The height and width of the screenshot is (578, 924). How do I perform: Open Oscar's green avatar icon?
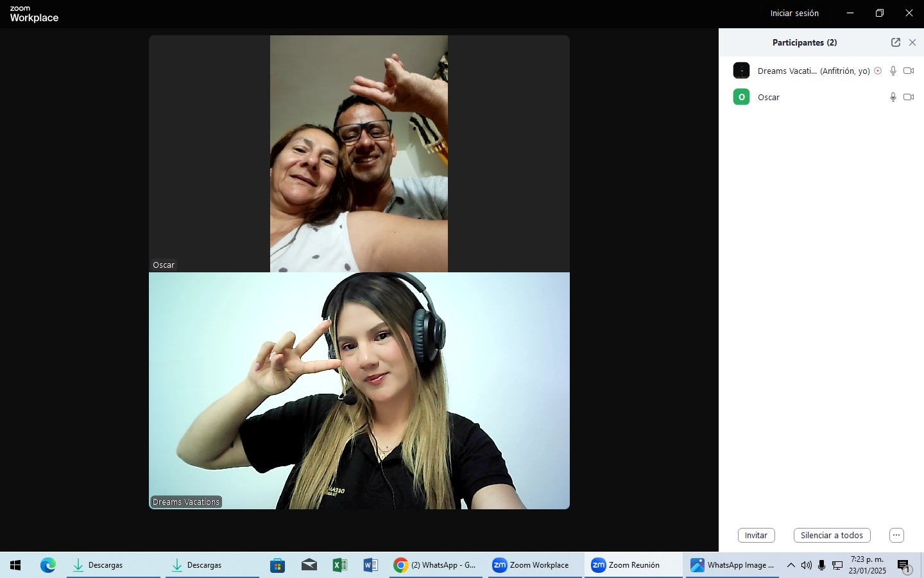coord(741,97)
